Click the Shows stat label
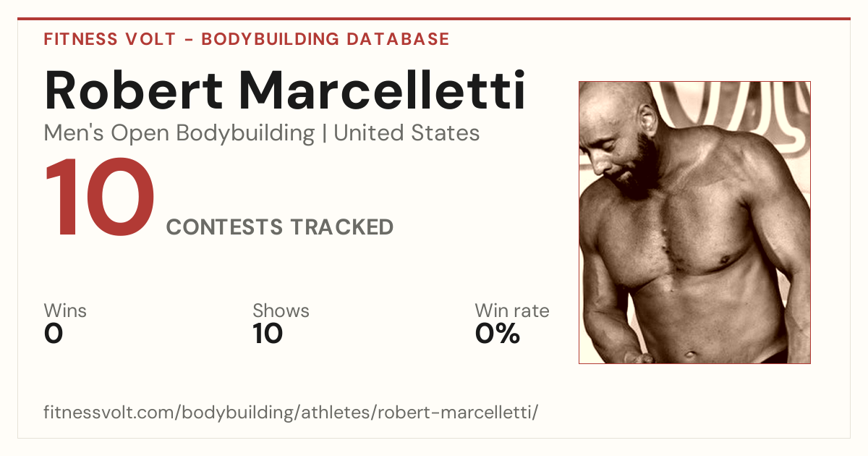Screen dimensions: 868x456 click(281, 311)
